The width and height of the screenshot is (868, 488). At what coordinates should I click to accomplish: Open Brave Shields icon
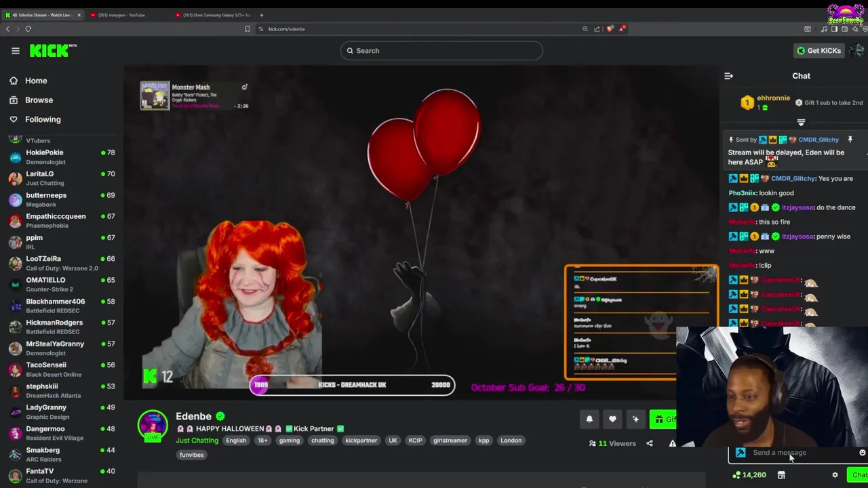tap(610, 28)
